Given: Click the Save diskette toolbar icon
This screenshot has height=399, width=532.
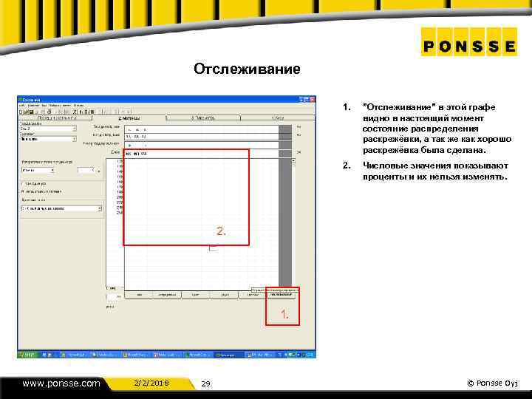Looking at the screenshot, I should (x=31, y=112).
